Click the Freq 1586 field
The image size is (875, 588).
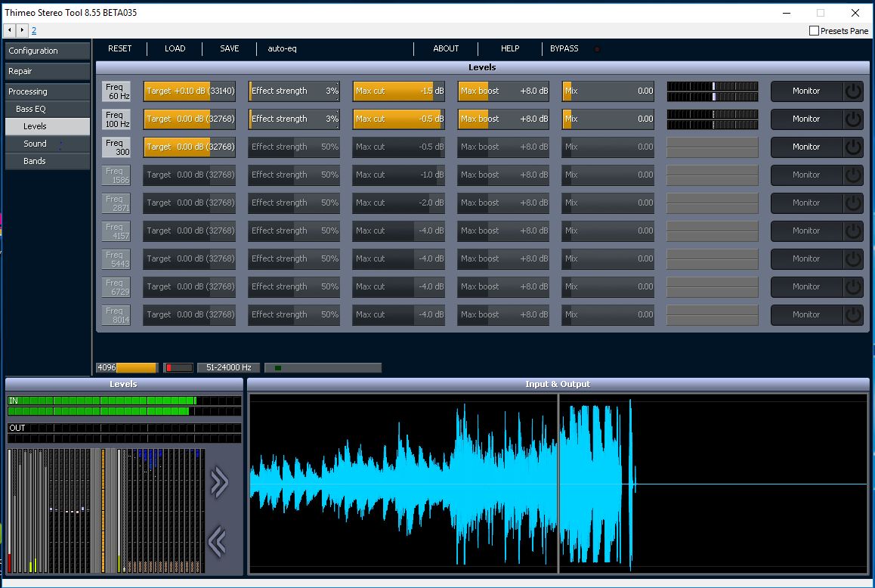click(116, 175)
